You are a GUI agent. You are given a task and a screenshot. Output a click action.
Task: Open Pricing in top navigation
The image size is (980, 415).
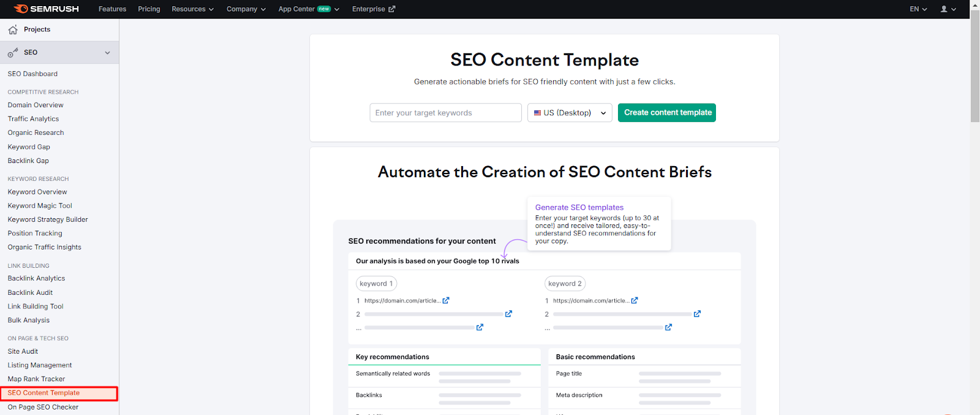[149, 9]
